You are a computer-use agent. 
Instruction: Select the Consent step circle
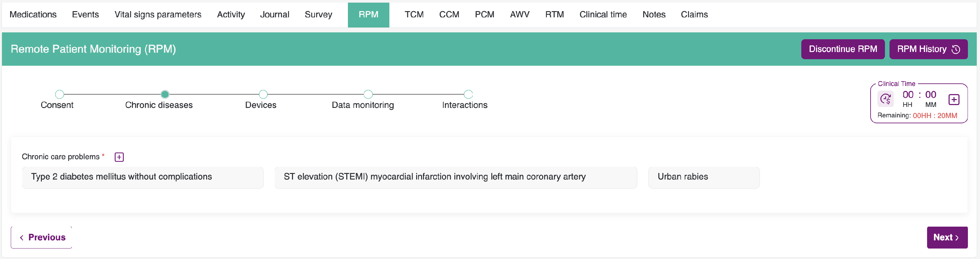click(x=59, y=94)
